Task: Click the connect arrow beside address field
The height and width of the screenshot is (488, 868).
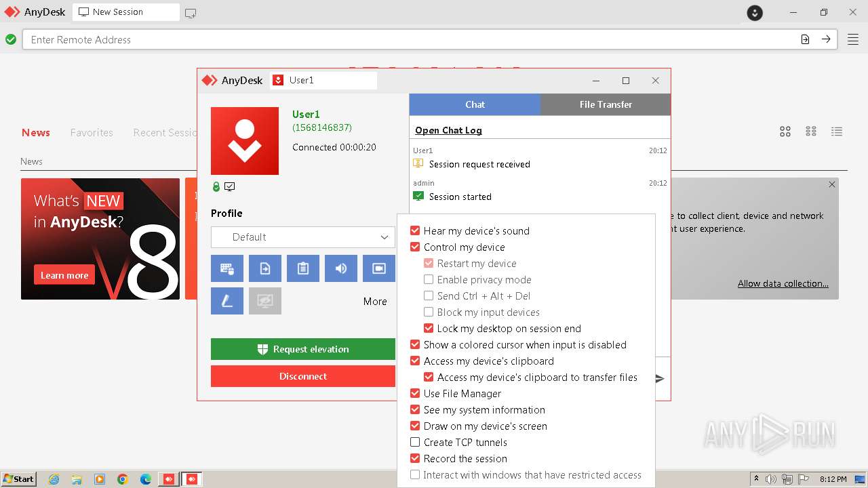Action: 826,39
